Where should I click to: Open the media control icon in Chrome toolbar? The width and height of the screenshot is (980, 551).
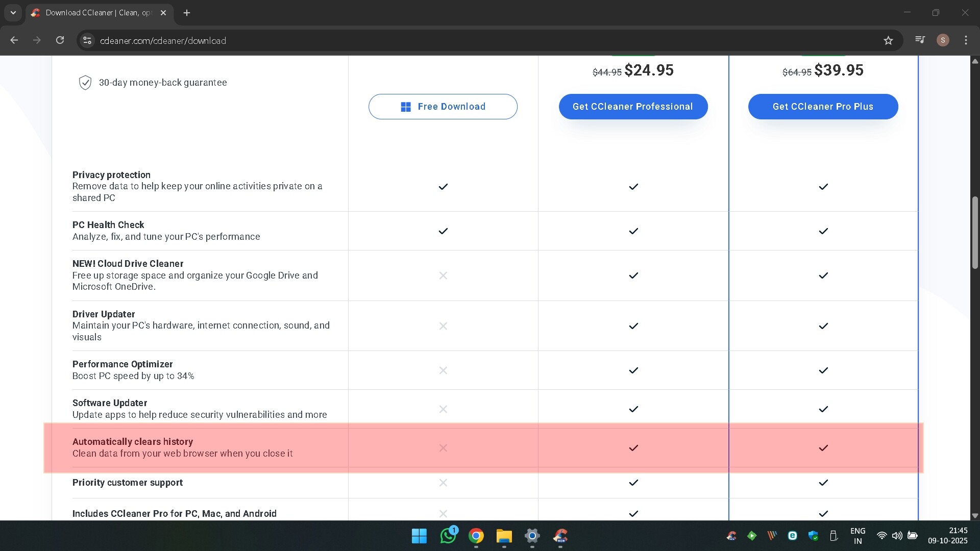click(920, 40)
